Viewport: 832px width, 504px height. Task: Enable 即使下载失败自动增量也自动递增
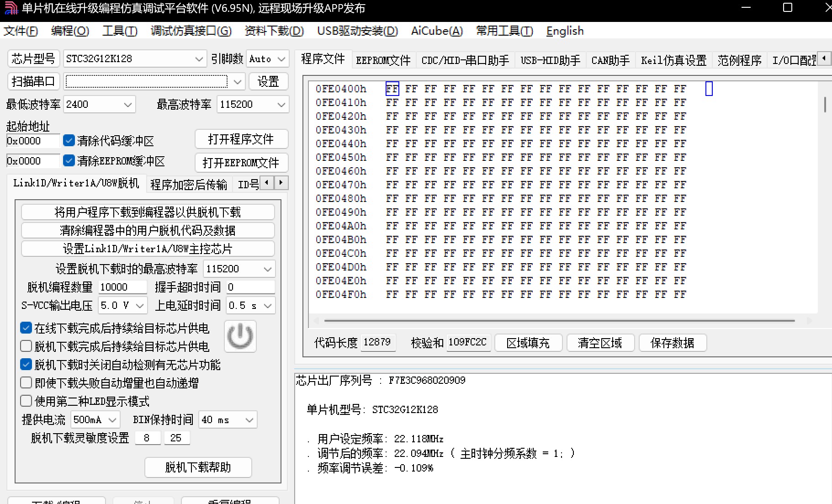coord(26,382)
